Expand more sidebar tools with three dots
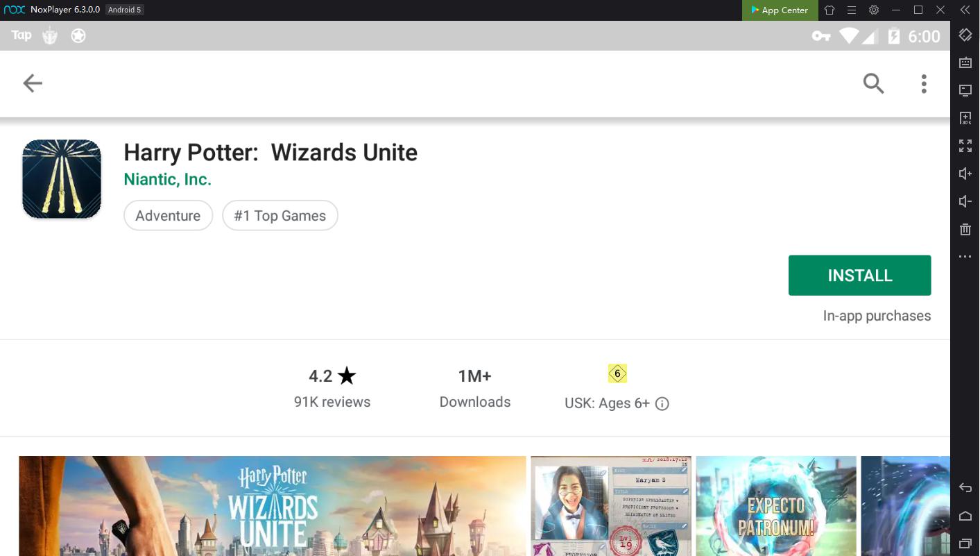Image resolution: width=980 pixels, height=556 pixels. click(x=965, y=257)
